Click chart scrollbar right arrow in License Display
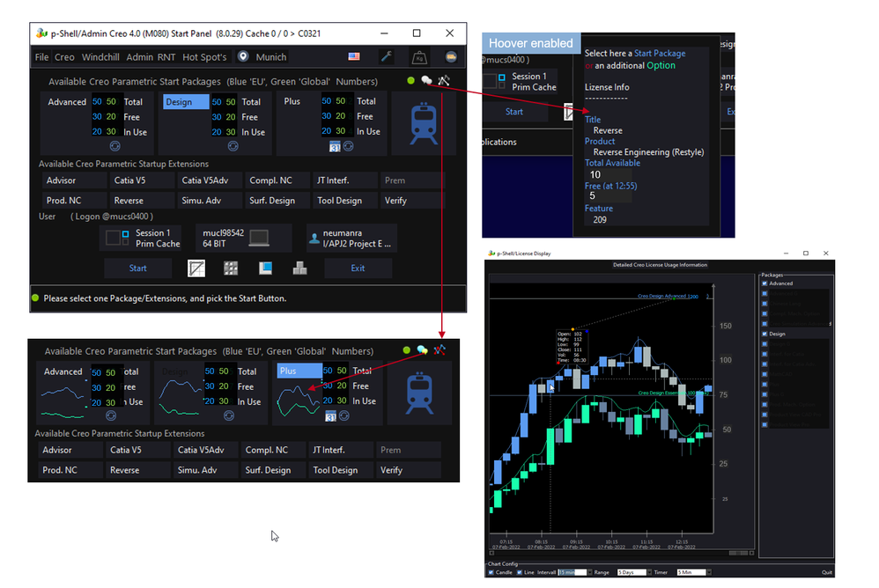Viewport: 879px width, 588px height. click(752, 553)
